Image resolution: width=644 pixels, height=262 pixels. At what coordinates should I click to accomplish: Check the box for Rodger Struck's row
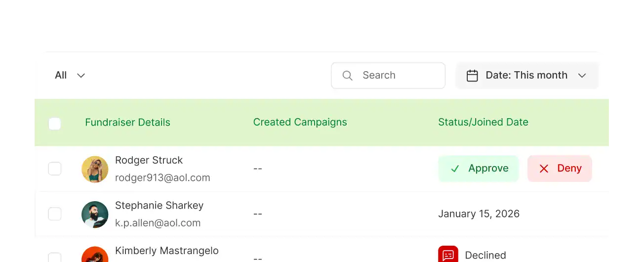pyautogui.click(x=55, y=169)
